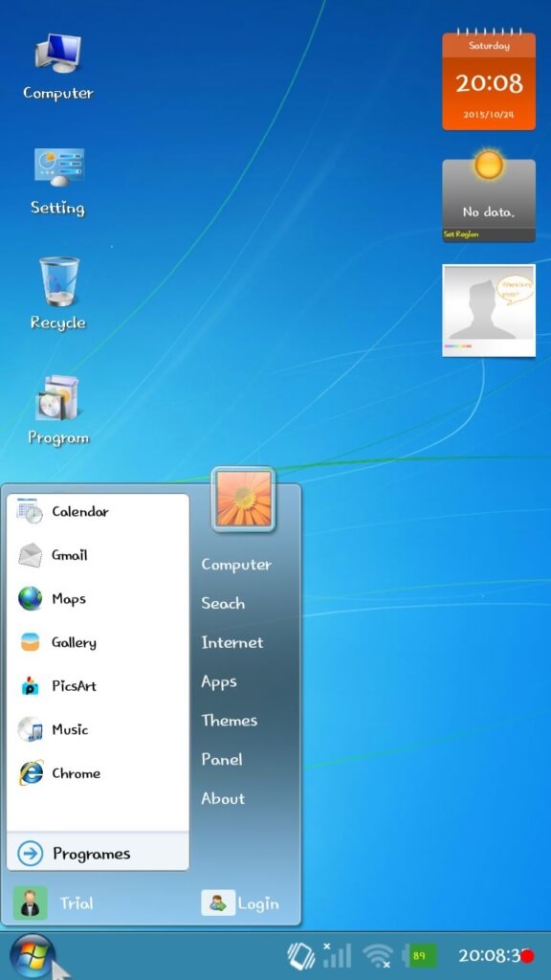Select Internet in the start menu

point(231,642)
